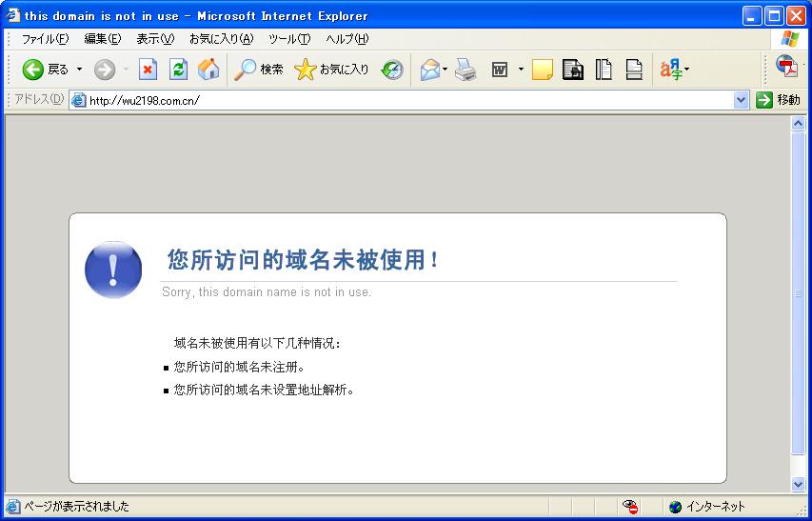812x521 pixels.
Task: Click the vertical scrollbar up arrow
Action: 798,124
